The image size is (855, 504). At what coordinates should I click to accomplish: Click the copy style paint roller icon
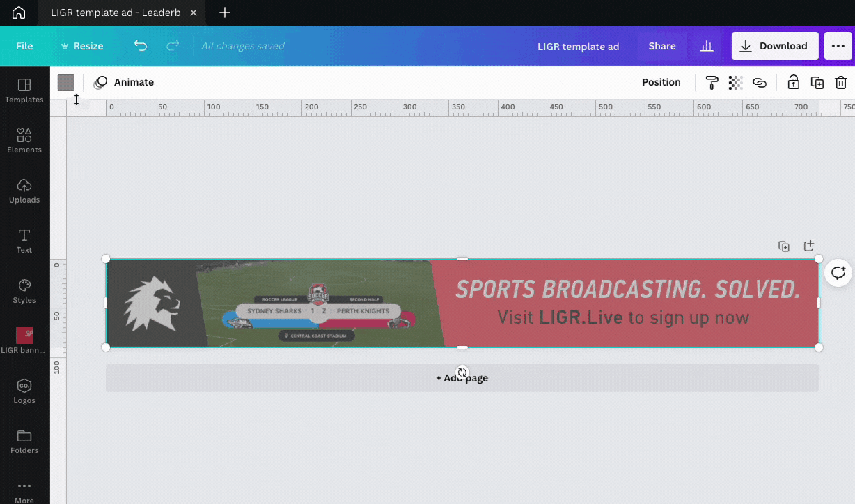pyautogui.click(x=712, y=83)
